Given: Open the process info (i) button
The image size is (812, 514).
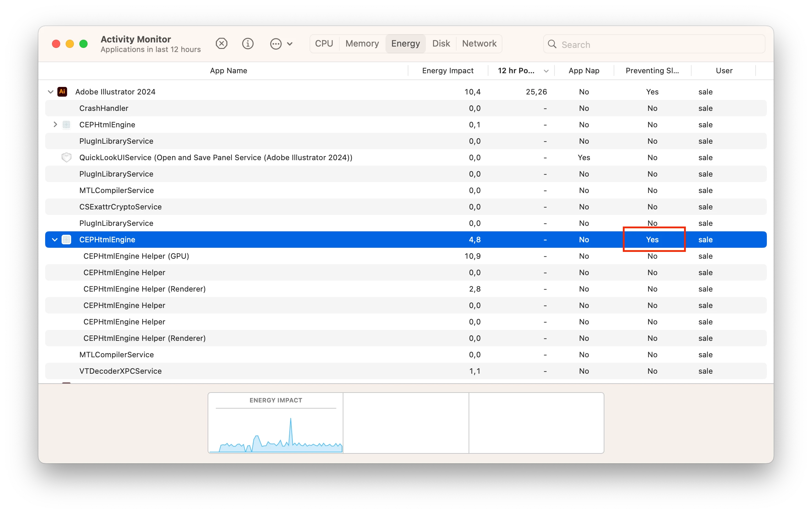Looking at the screenshot, I should [248, 43].
